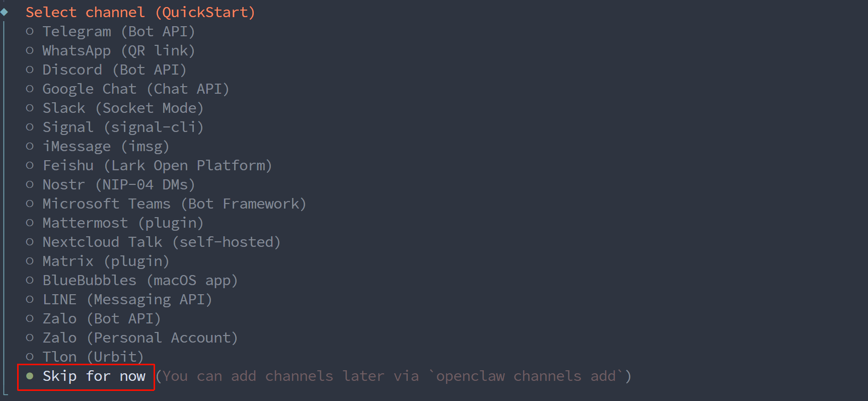This screenshot has height=401, width=868.
Task: Select the Telegram (Bot API) radio option
Action: (118, 32)
